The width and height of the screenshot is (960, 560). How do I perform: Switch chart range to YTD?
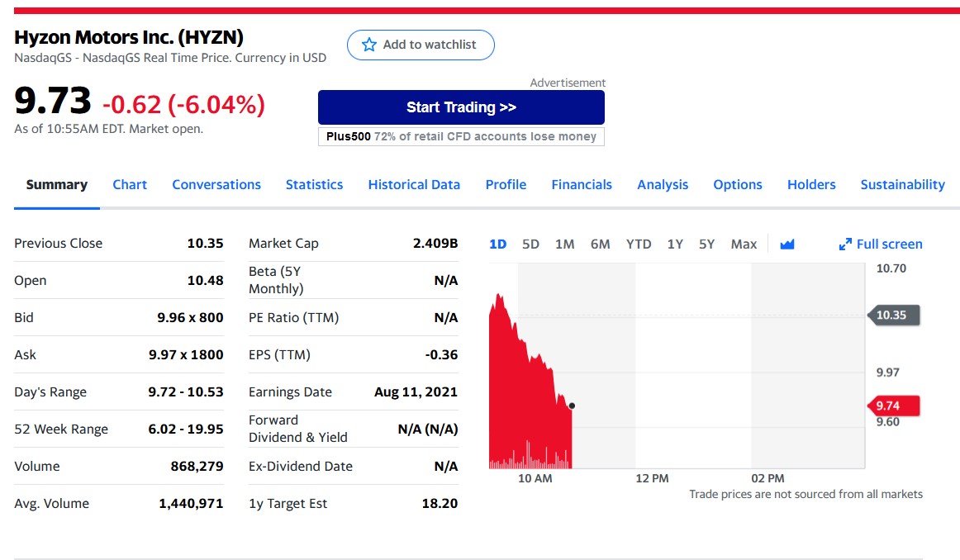pyautogui.click(x=639, y=244)
